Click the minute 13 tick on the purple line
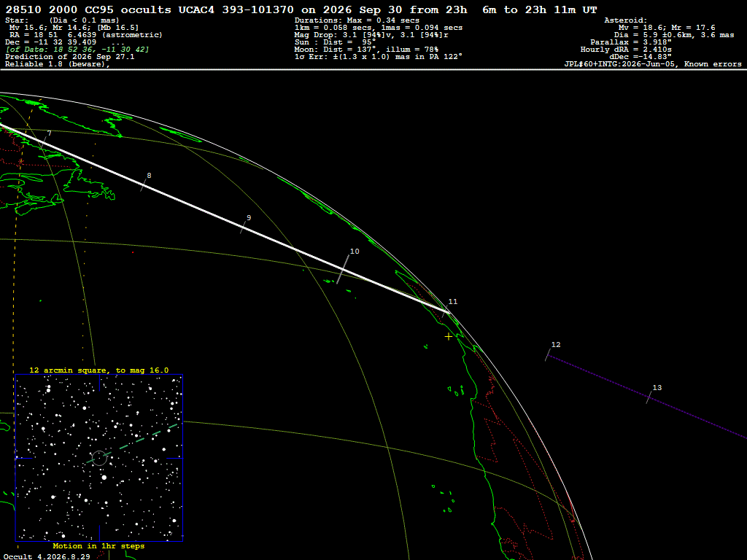747x560 pixels. coord(649,397)
